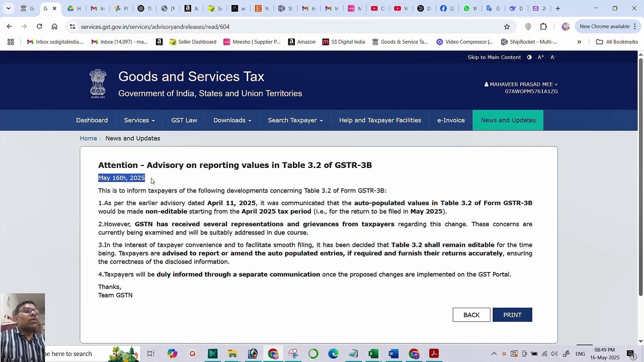Switch to the first GST tab

coord(27,8)
